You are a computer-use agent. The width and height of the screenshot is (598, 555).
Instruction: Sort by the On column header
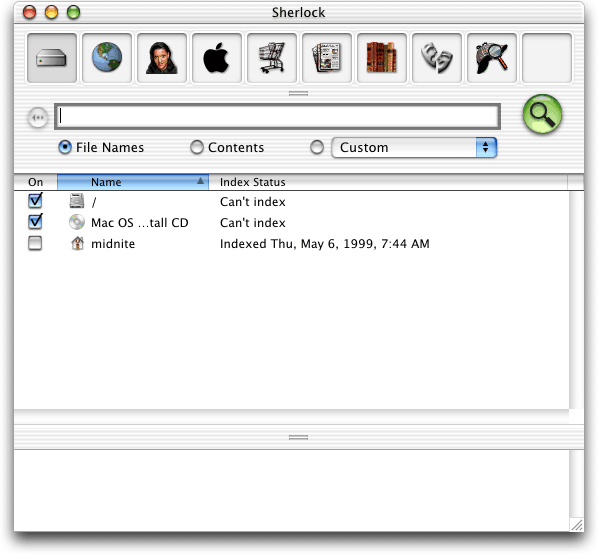[35, 182]
